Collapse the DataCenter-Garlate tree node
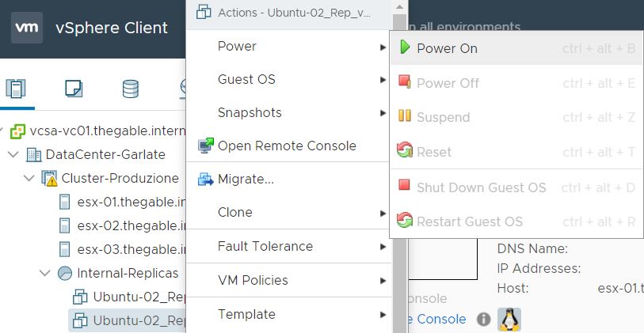The height and width of the screenshot is (333, 644). point(13,154)
